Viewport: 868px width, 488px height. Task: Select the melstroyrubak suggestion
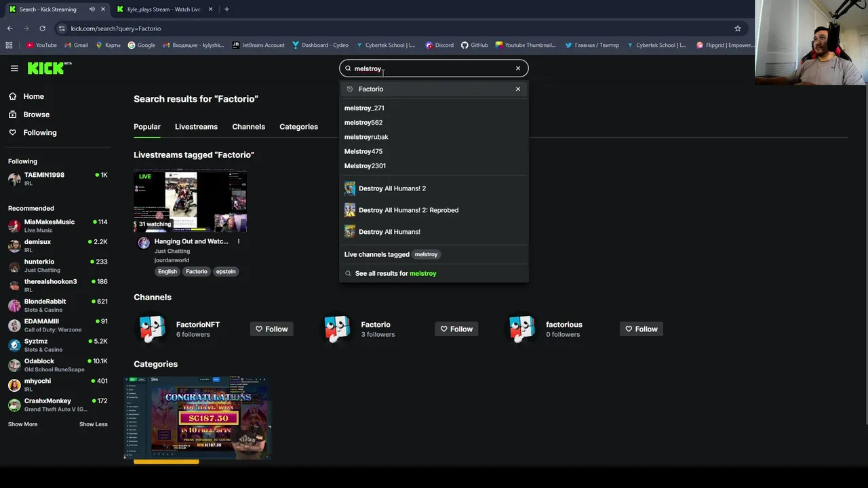pos(434,137)
